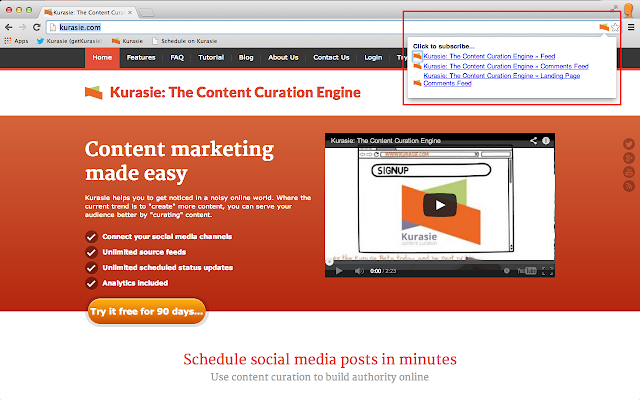This screenshot has width=640, height=400.
Task: Subscribe to Content Curation Engine » Feed link
Action: coord(489,56)
